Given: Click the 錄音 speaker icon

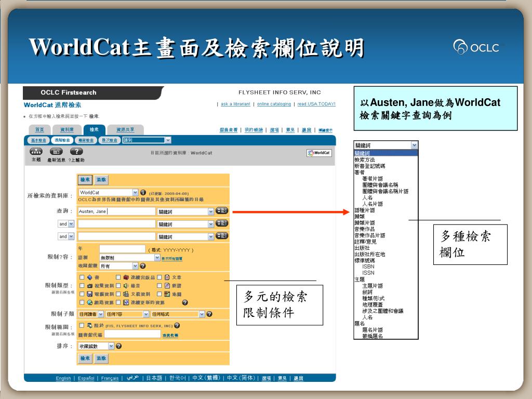Looking at the screenshot, I should pyautogui.click(x=126, y=286).
